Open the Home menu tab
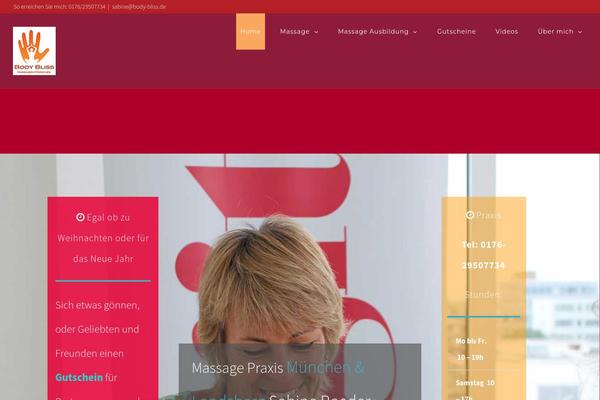 tap(250, 32)
